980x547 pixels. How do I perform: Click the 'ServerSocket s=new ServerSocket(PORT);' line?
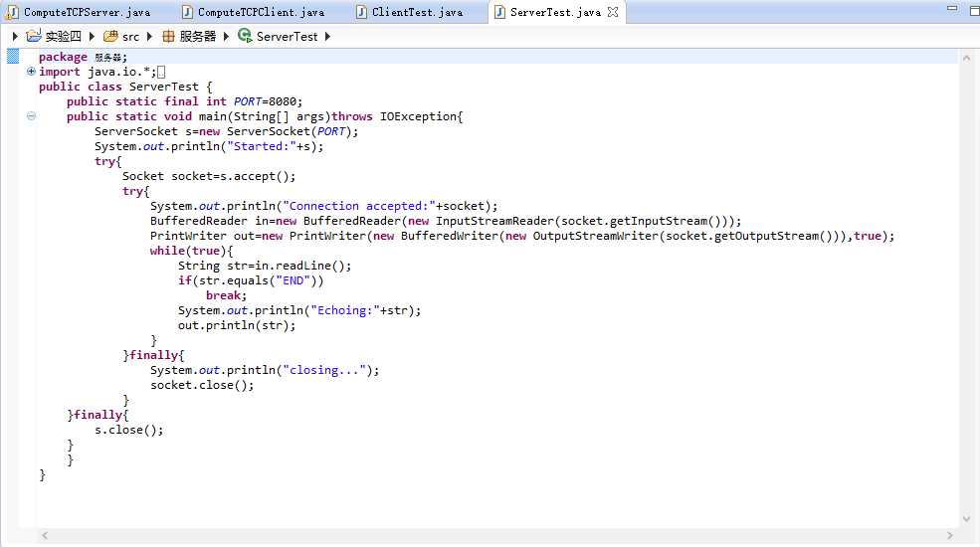[x=226, y=131]
